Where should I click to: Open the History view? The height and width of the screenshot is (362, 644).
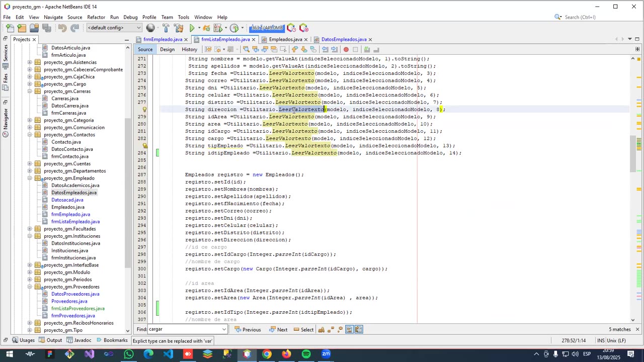(x=189, y=49)
